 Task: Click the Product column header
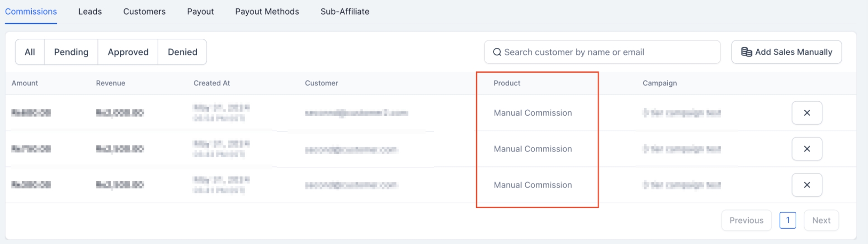(507, 83)
